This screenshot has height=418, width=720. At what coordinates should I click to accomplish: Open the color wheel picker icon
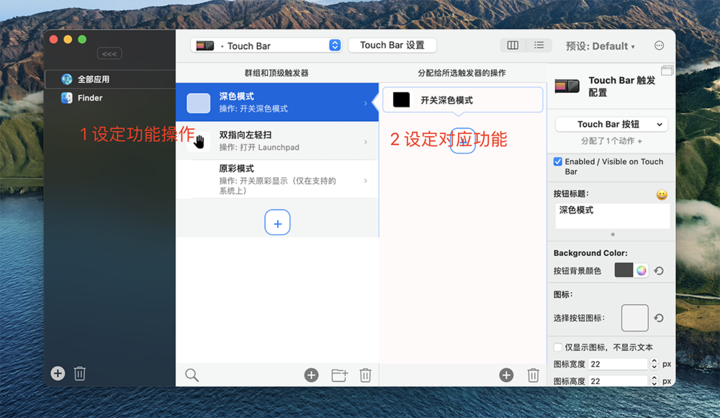coord(642,271)
